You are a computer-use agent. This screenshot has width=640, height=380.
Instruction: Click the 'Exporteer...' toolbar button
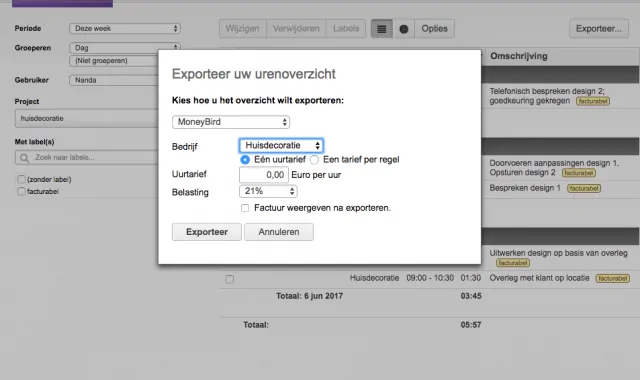tap(599, 29)
